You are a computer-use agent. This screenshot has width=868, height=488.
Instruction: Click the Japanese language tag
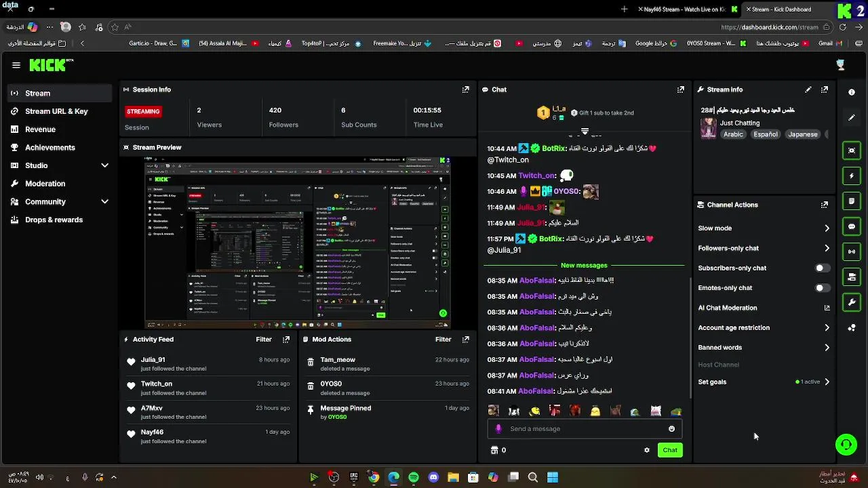[803, 134]
